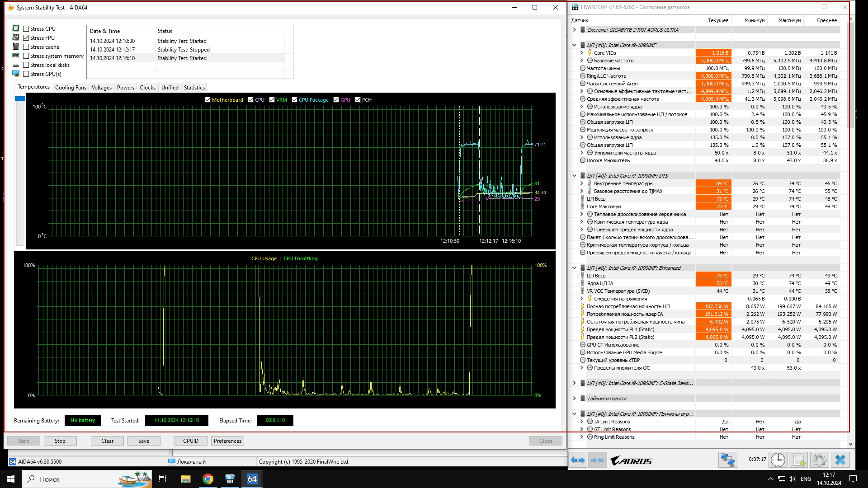Expand the Core VIDs sensor row

pos(582,53)
